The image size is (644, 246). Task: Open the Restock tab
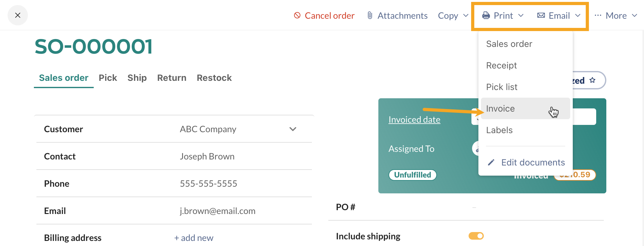click(x=214, y=78)
